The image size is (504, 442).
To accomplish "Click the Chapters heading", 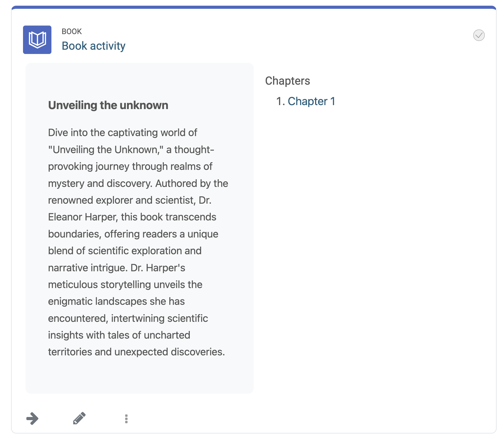I will [x=288, y=81].
